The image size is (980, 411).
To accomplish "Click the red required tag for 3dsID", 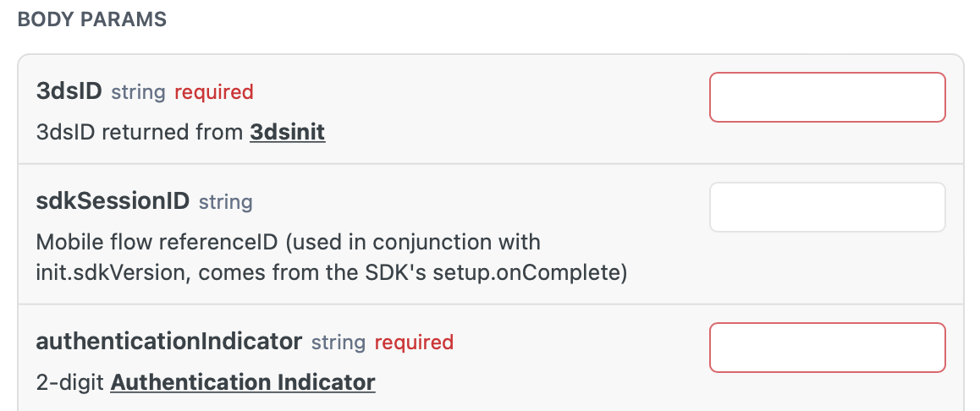I will [x=214, y=92].
